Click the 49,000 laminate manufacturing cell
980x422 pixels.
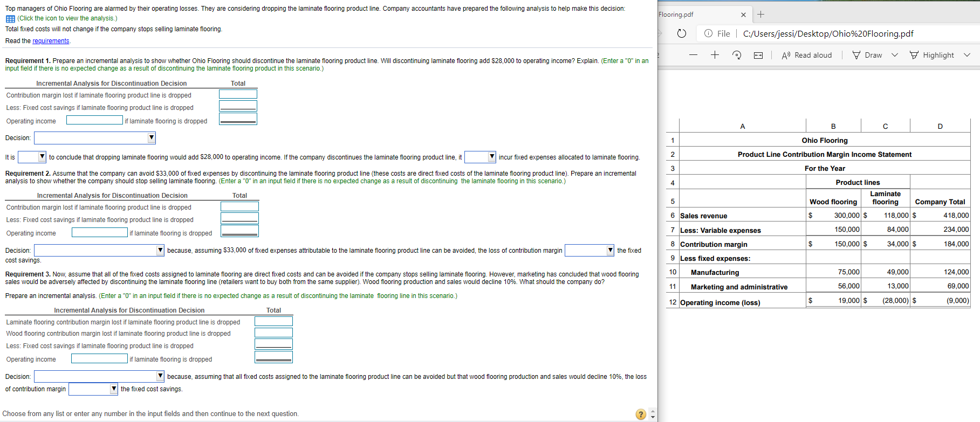click(x=898, y=272)
